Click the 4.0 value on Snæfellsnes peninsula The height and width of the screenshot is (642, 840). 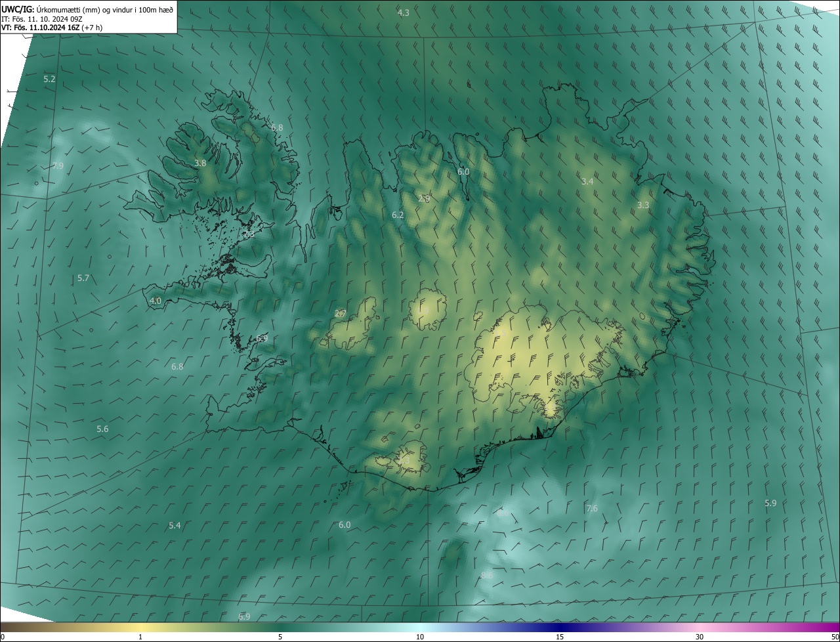point(156,301)
